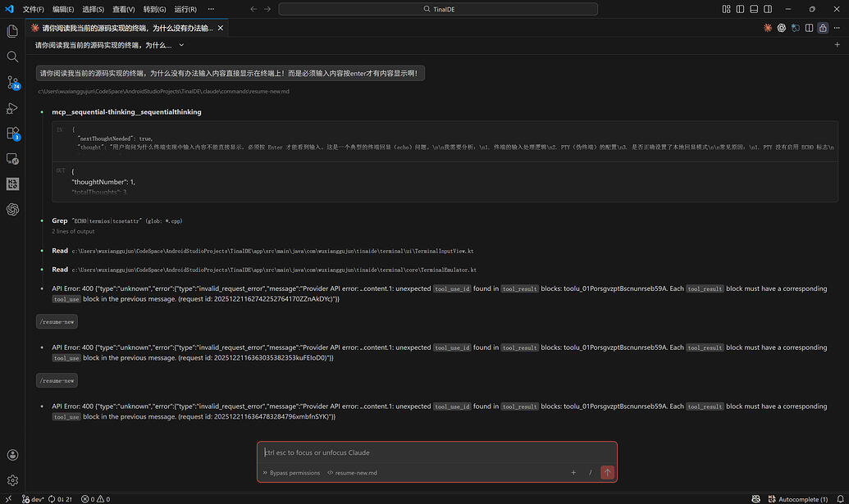Click the Copilot status icon in status bar
Screen dimensions: 849x504
pos(755,499)
